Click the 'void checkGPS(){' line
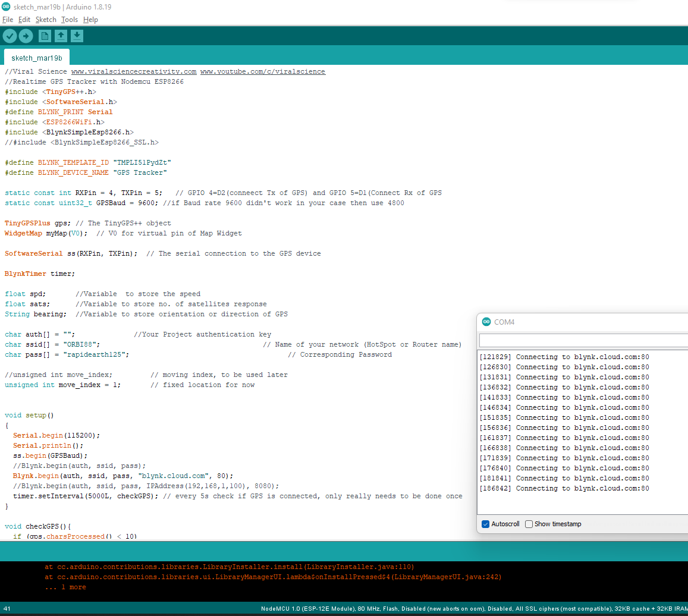The height and width of the screenshot is (616, 688). [x=37, y=526]
